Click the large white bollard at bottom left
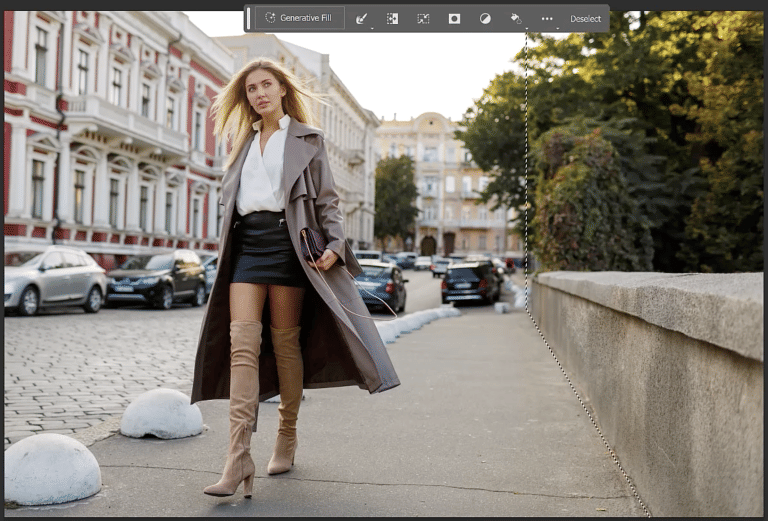 tap(51, 468)
